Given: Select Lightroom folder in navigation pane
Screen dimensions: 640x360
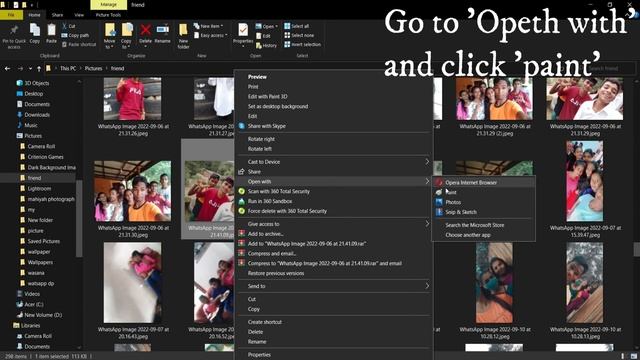Looking at the screenshot, I should [x=39, y=189].
